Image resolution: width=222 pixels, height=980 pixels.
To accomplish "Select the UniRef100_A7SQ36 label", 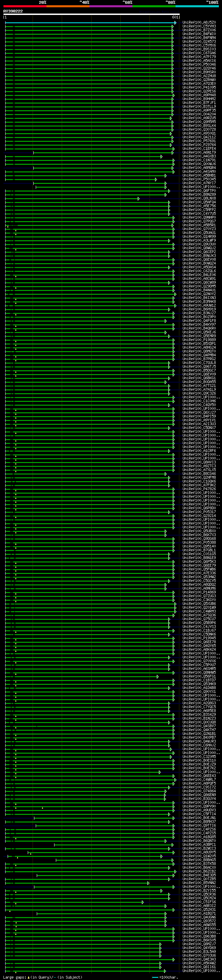I will 199,615.
